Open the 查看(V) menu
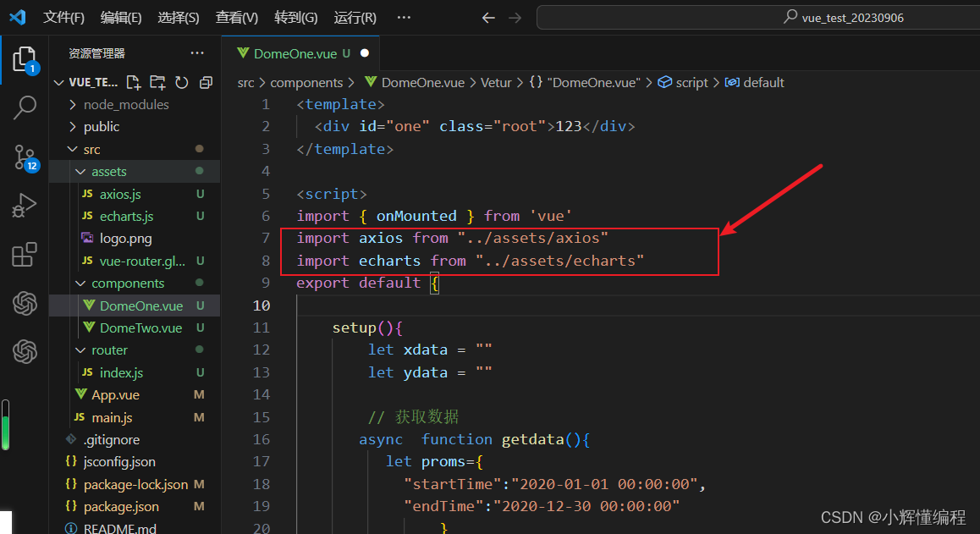 tap(237, 18)
